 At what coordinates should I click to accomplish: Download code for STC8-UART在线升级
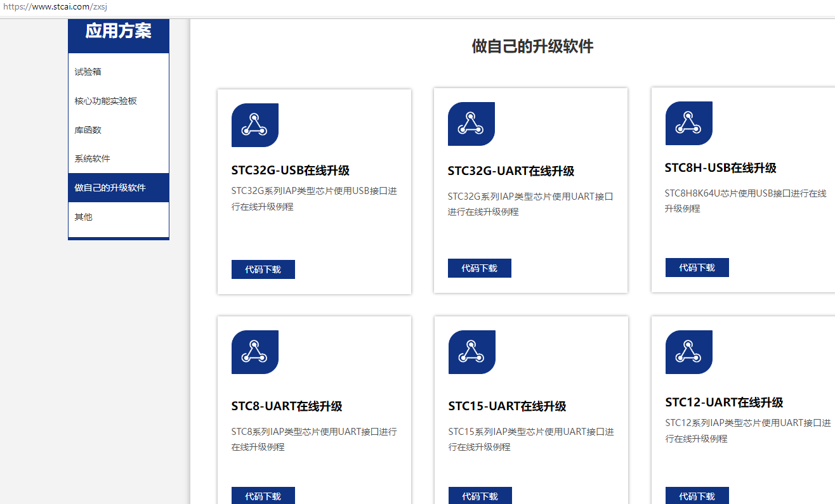point(263,496)
